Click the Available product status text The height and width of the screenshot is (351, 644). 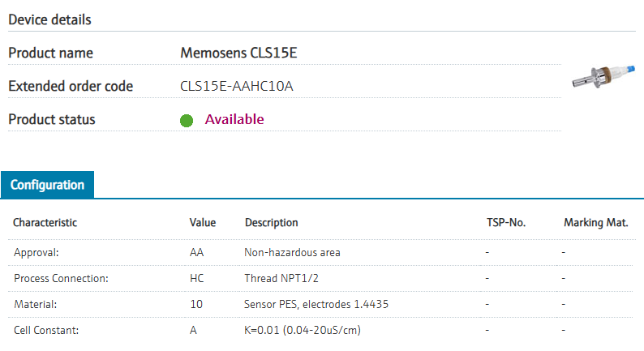(x=234, y=119)
